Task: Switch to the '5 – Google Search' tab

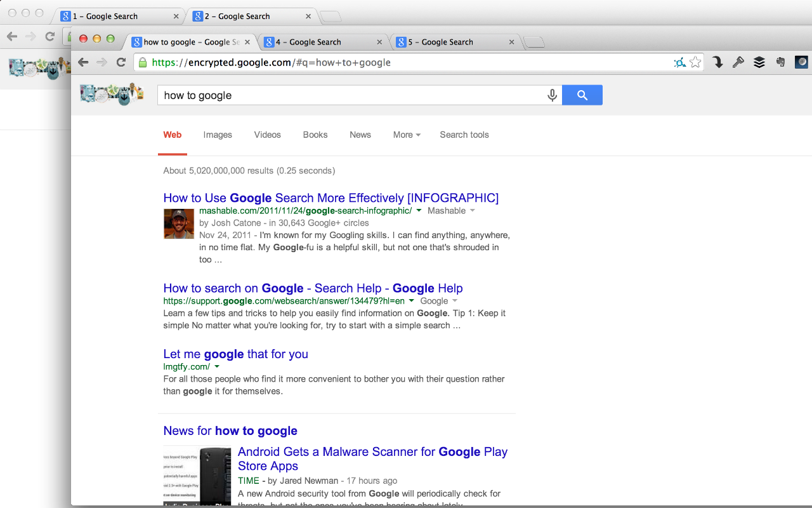Action: coord(454,42)
